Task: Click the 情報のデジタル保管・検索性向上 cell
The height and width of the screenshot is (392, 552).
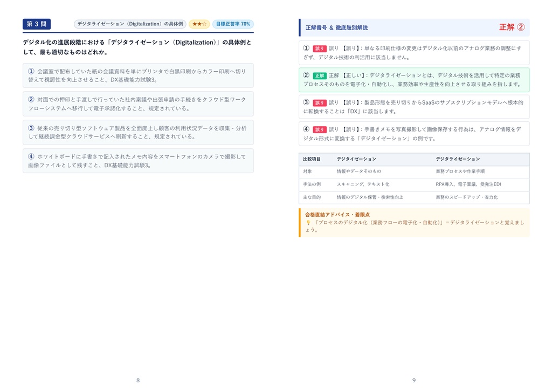Action: click(370, 197)
